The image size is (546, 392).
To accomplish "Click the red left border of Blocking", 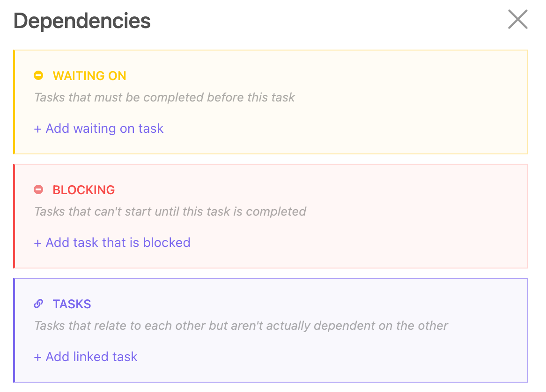I will coord(14,216).
